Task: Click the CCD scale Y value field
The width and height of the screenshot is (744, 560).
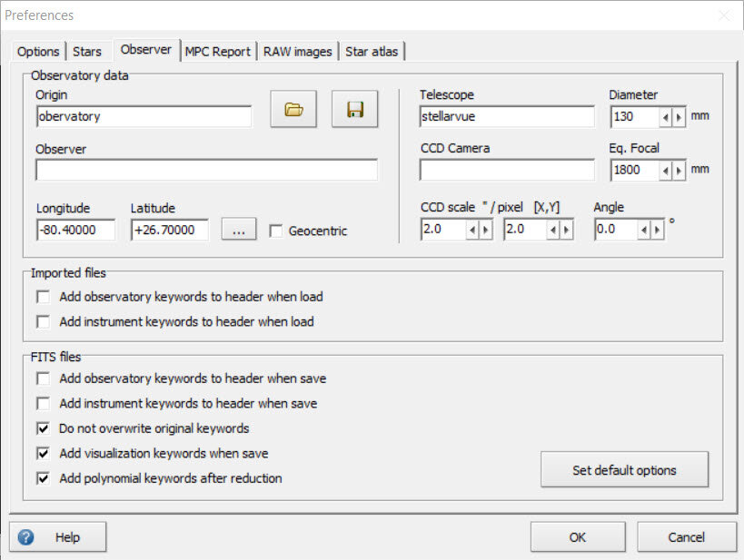Action: tap(526, 230)
